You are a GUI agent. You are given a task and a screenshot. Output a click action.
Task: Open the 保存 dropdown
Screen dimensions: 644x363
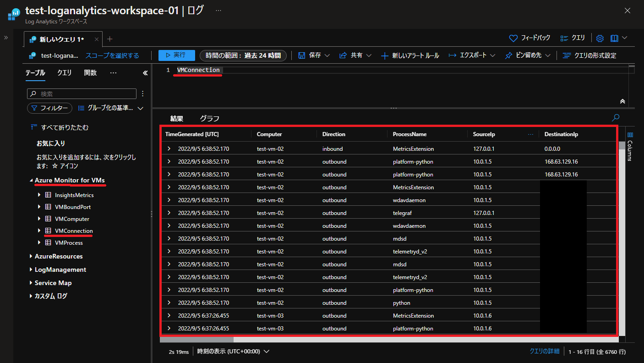click(314, 55)
